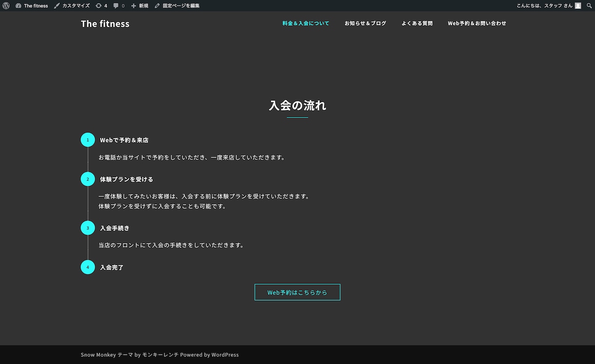595x364 pixels.
Task: Click the Web予約はこちらから button
Action: (297, 292)
